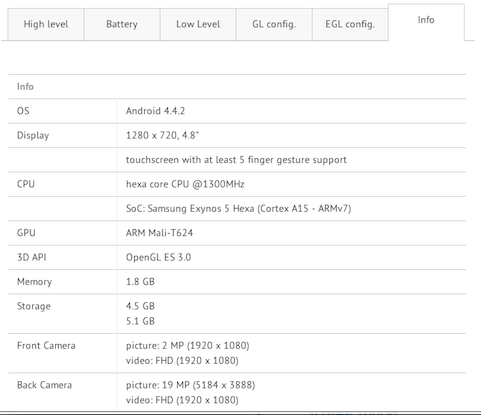The image size is (481, 415).
Task: Click the 'Memory' row label
Action: tap(34, 282)
